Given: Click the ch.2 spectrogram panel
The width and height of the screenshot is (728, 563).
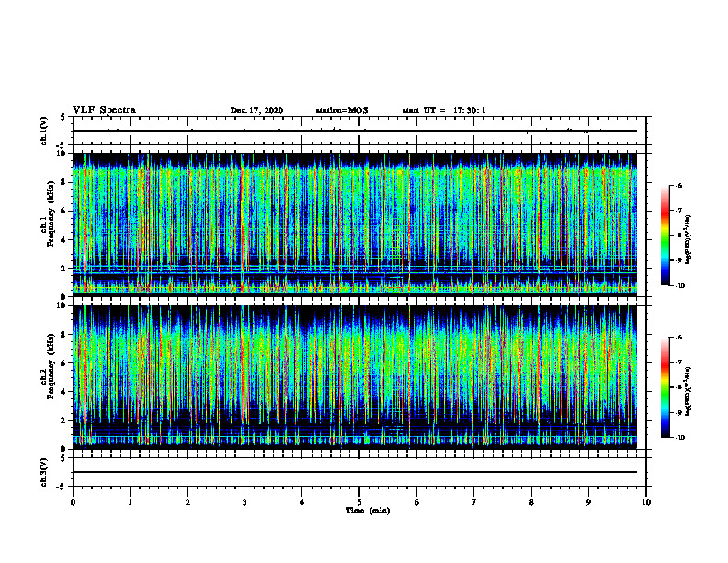Looking at the screenshot, I should [355, 377].
